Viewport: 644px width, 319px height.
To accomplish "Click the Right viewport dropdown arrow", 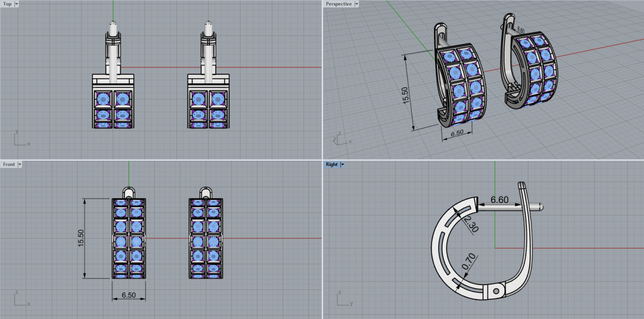I will click(x=342, y=164).
